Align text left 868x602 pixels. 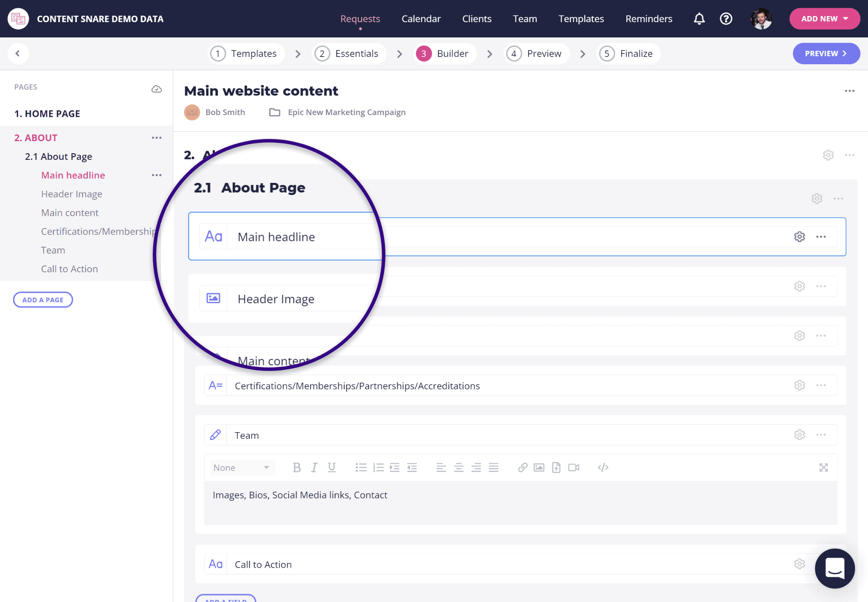441,467
